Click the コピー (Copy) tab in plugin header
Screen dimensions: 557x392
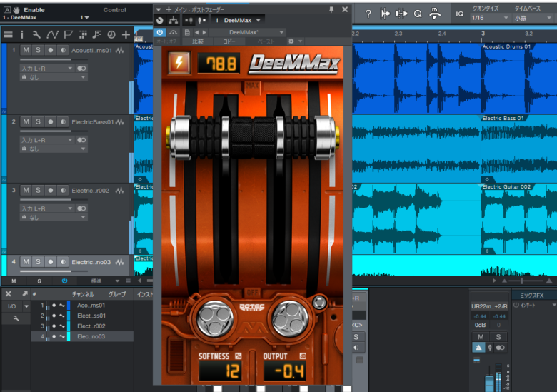point(229,41)
